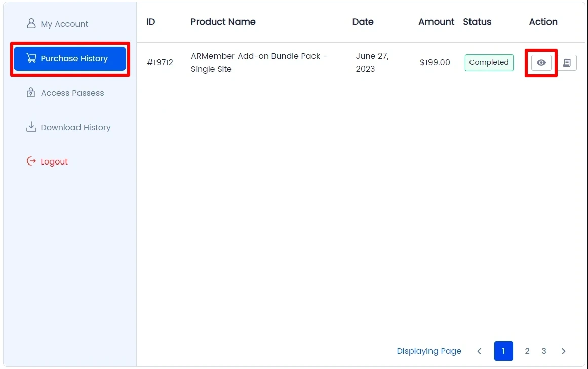
Task: Click the Date column header
Action: 363,22
